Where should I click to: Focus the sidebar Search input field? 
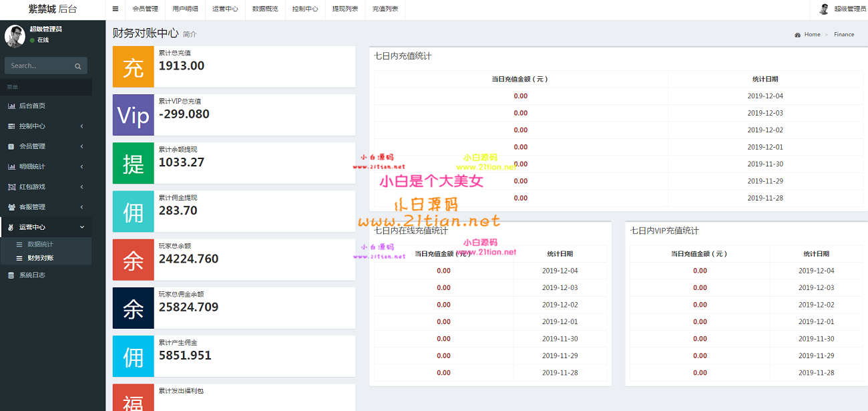click(x=39, y=66)
